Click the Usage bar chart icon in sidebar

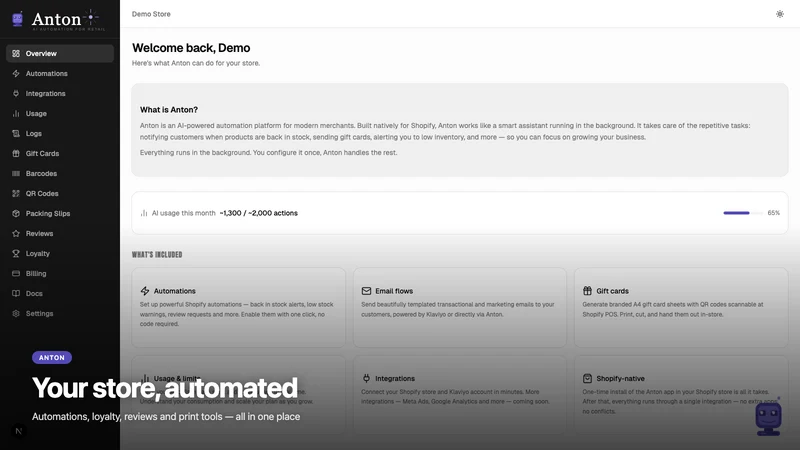tap(16, 113)
